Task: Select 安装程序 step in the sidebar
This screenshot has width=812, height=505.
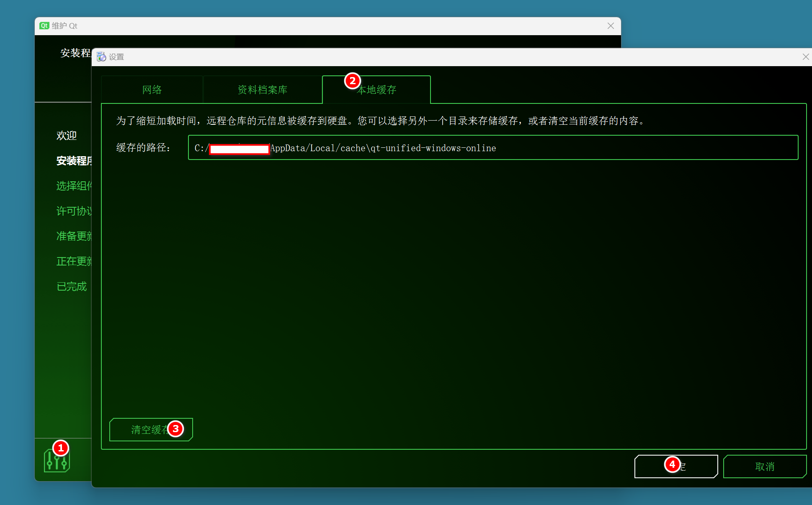Action: point(74,161)
